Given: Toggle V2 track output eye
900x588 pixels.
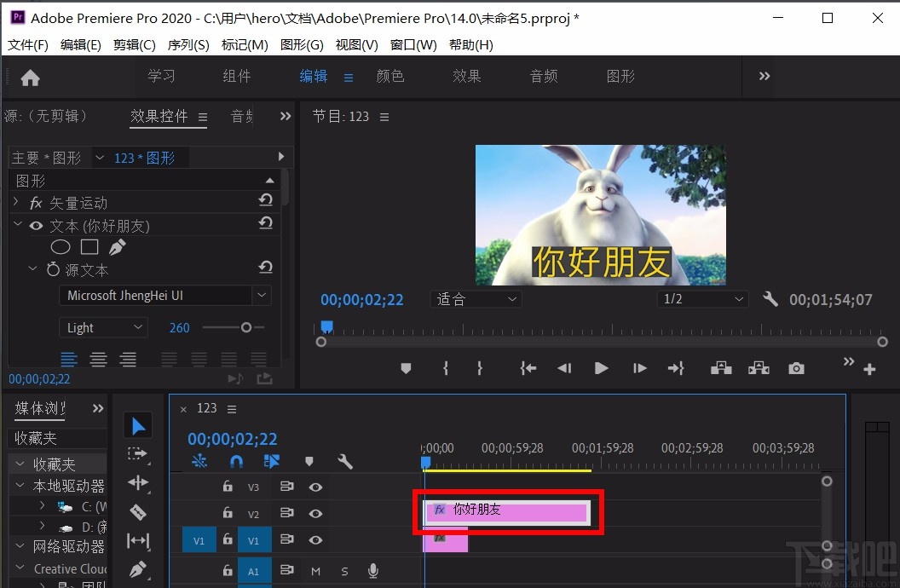Looking at the screenshot, I should (315, 513).
